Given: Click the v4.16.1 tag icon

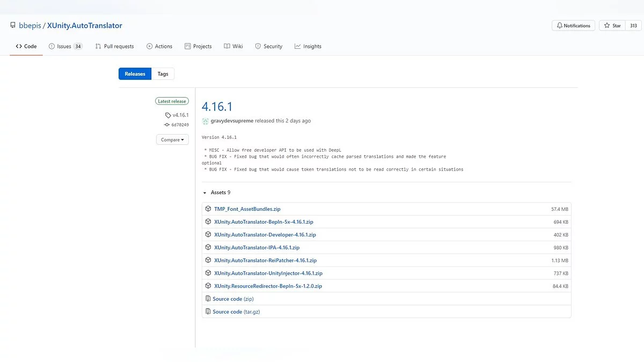Looking at the screenshot, I should point(168,115).
